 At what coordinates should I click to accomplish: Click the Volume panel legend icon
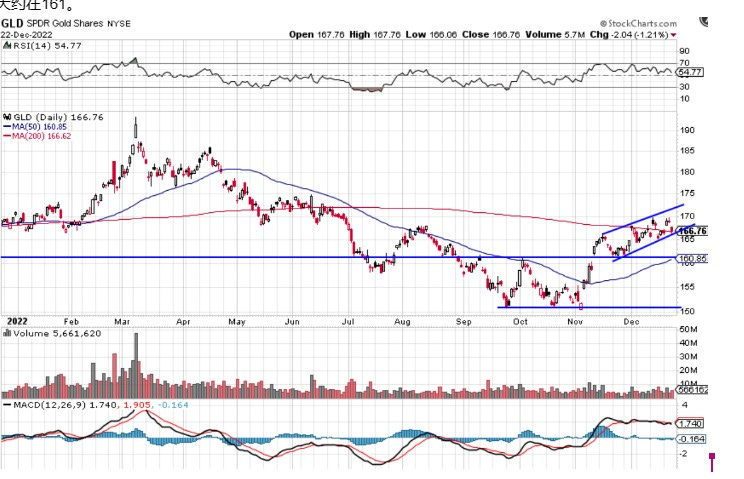(6, 332)
